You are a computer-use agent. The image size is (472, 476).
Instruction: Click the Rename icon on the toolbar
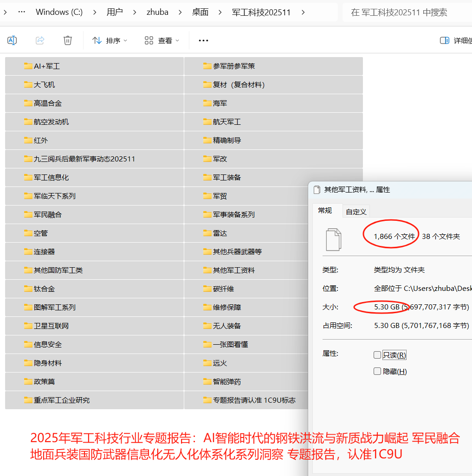click(12, 40)
